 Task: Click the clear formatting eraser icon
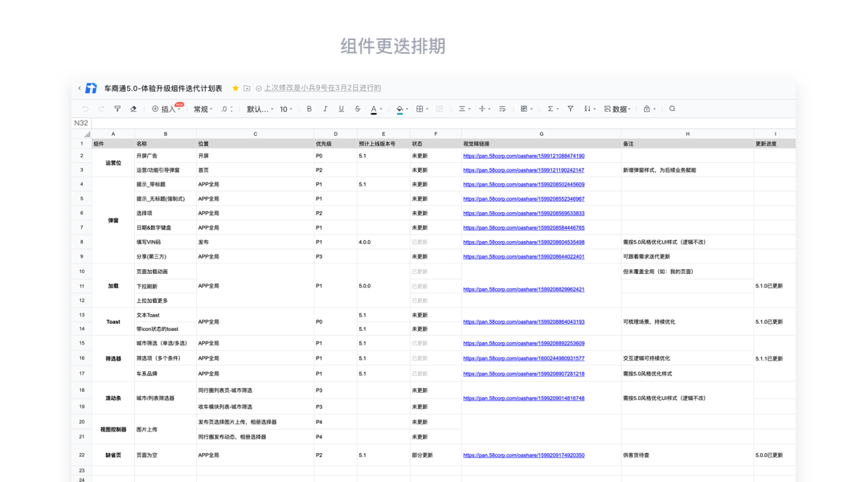tap(133, 109)
